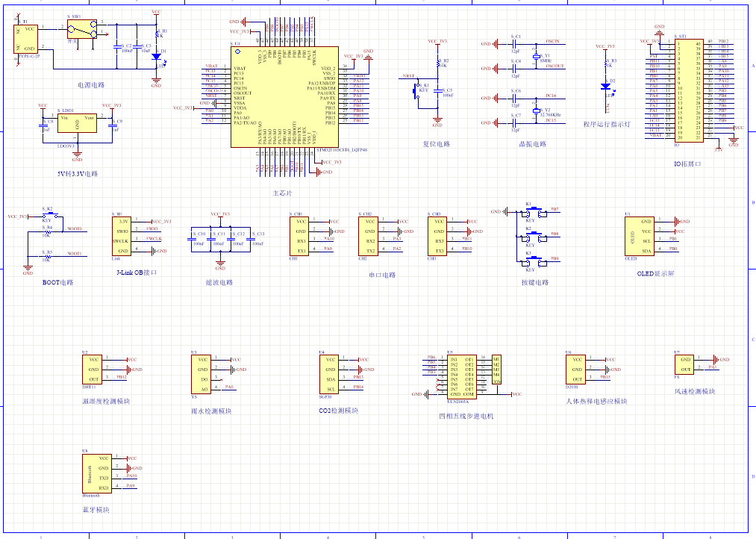The height and width of the screenshot is (539, 756).
Task: Click the S_C5 100nF capacitor in reset circuit
Action: [x=437, y=90]
